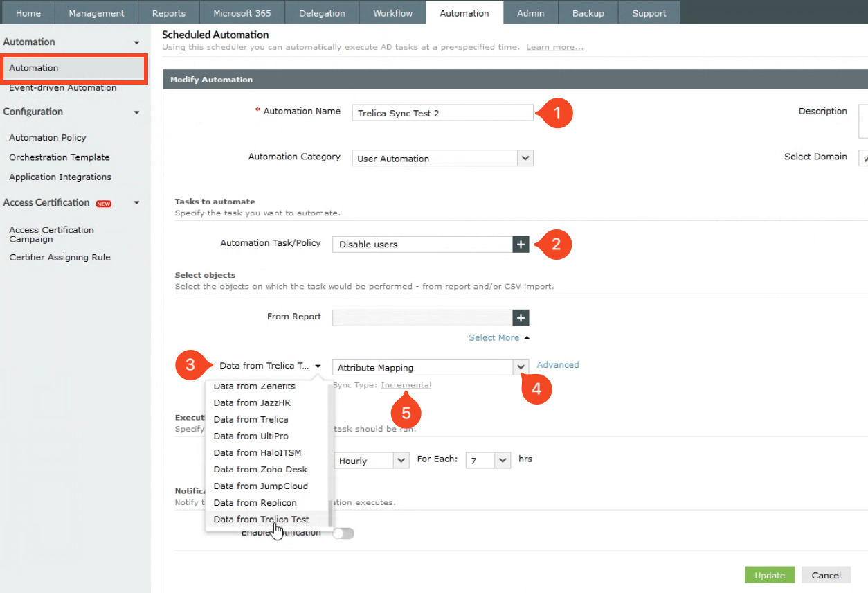Image resolution: width=868 pixels, height=593 pixels.
Task: Collapse the Access Certification sidebar section
Action: pos(136,203)
